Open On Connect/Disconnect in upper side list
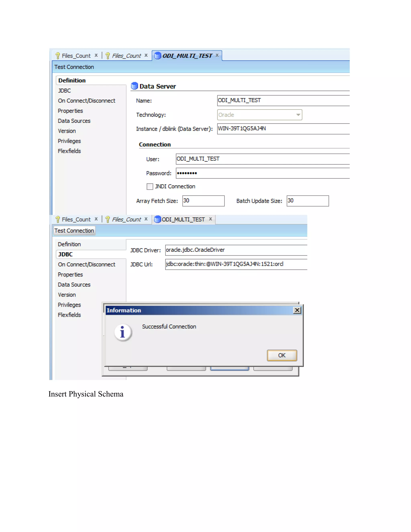The width and height of the screenshot is (411, 532). click(x=86, y=101)
